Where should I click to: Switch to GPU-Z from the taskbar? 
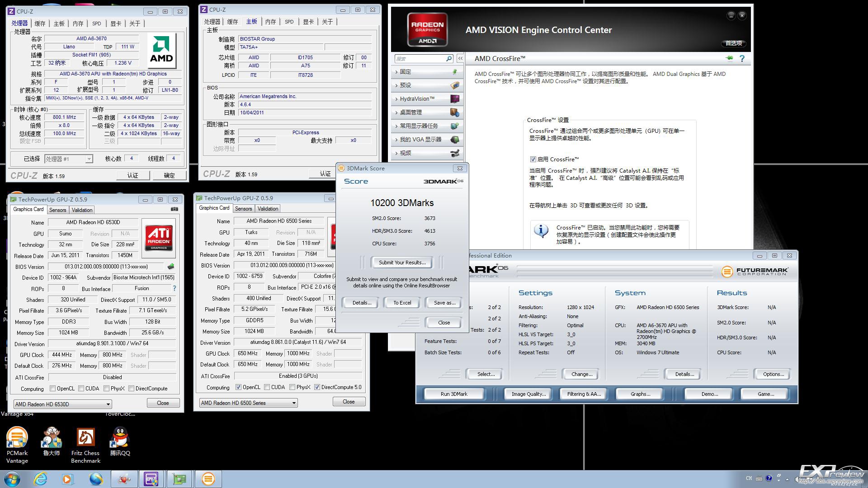coord(179,479)
